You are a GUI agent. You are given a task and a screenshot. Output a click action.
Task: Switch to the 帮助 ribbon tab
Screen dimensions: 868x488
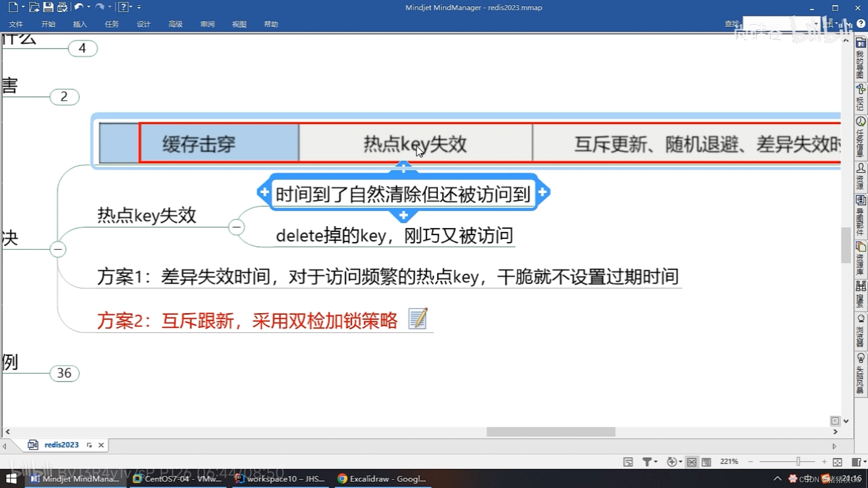click(x=271, y=24)
